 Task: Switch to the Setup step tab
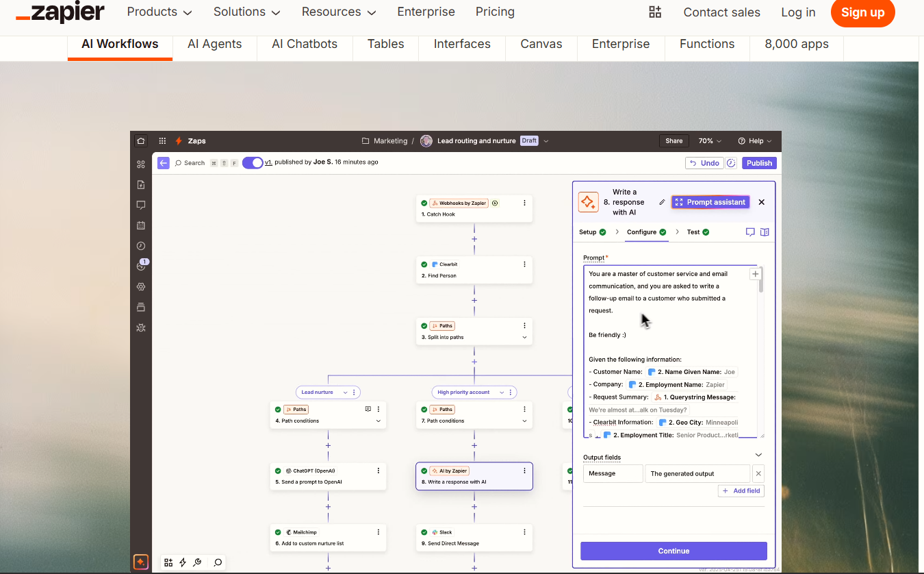(x=593, y=232)
